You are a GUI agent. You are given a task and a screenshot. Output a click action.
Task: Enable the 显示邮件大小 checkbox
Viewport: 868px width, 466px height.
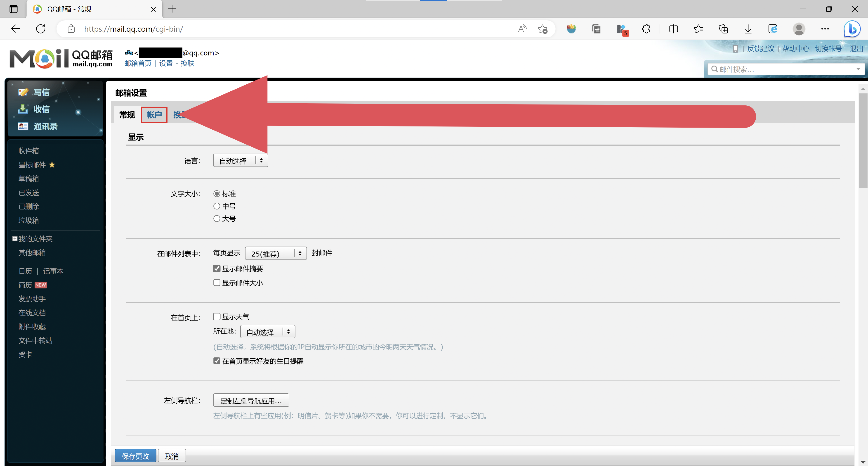217,283
